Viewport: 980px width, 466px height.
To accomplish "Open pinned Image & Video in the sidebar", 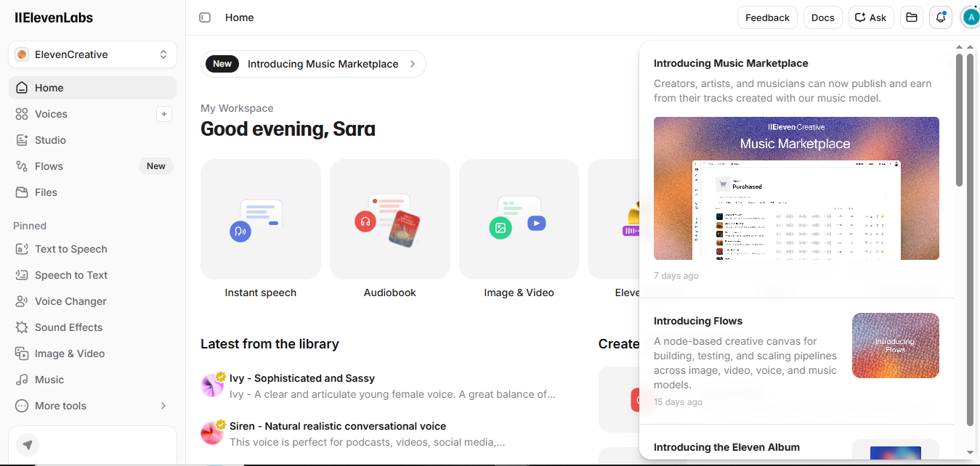I will (x=92, y=353).
